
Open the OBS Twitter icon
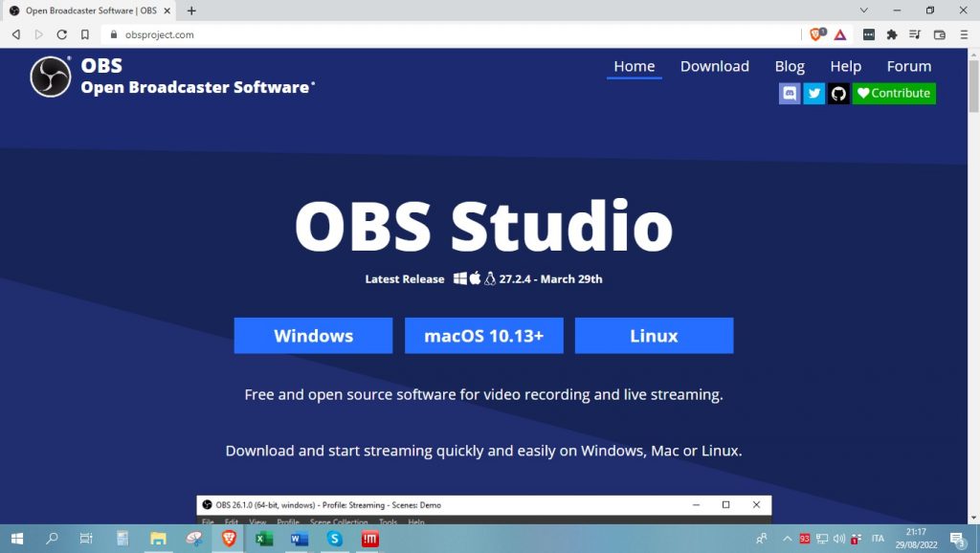(x=813, y=93)
